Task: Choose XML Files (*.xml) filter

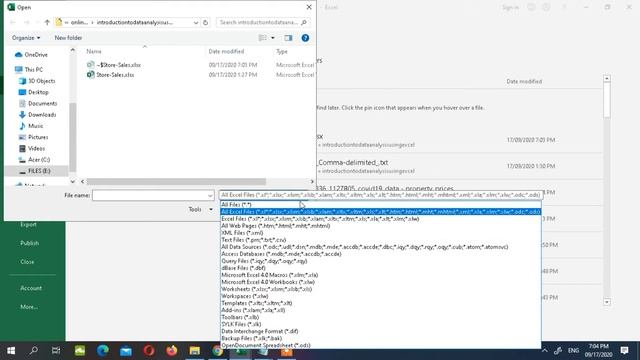Action: (381, 233)
